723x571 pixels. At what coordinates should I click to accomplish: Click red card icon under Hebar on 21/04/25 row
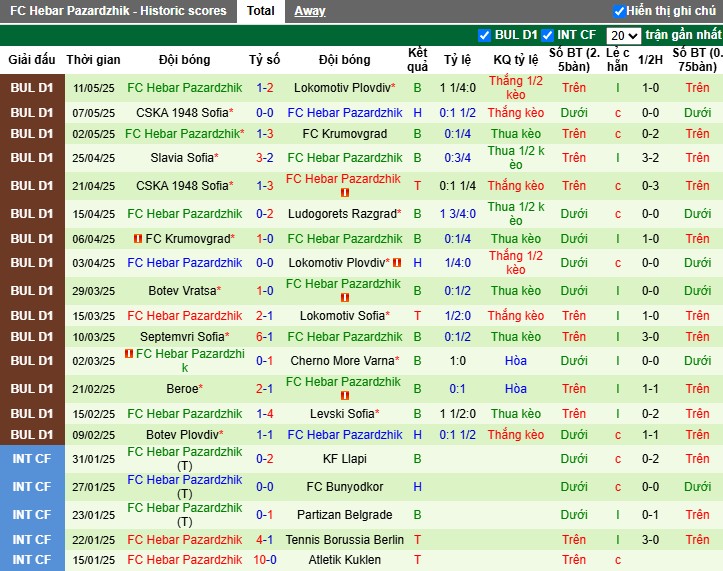(344, 193)
